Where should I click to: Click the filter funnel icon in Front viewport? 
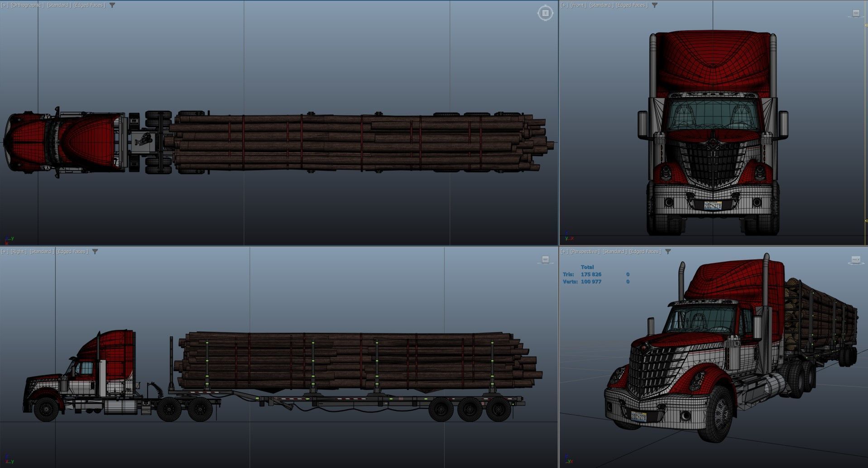coord(655,5)
